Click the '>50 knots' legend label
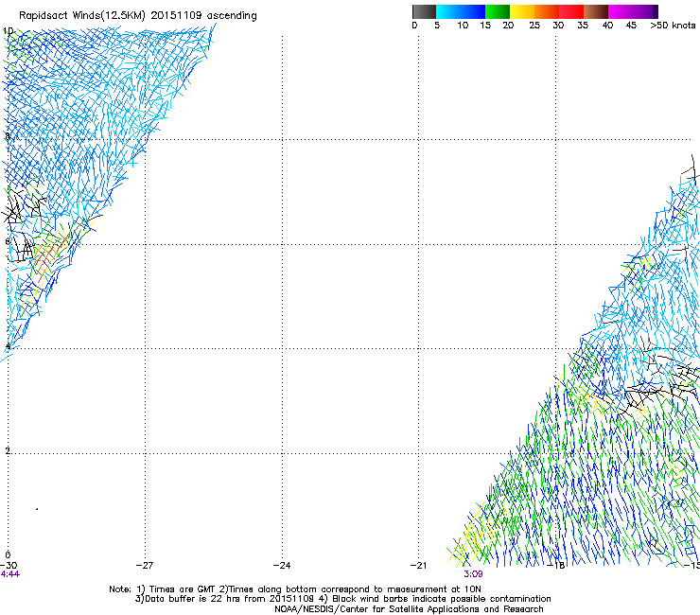700x615 pixels. pyautogui.click(x=673, y=26)
